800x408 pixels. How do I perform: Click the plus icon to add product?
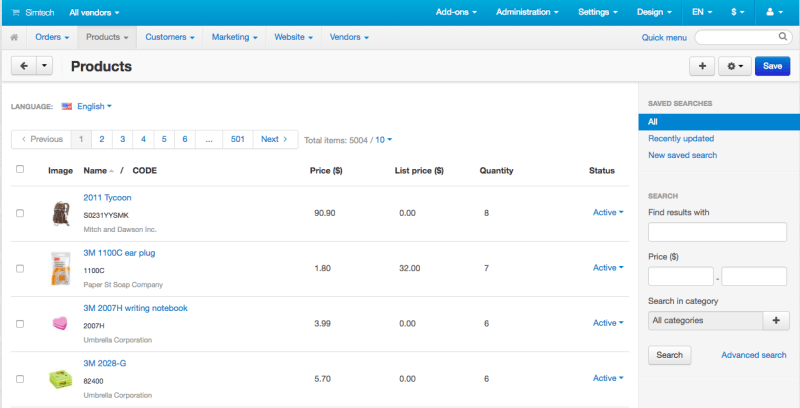point(701,66)
